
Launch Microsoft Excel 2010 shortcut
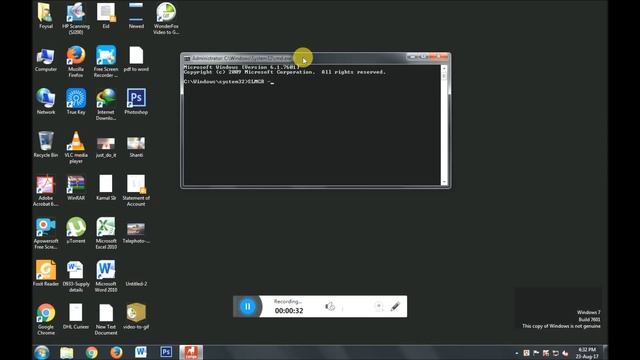pos(106,233)
